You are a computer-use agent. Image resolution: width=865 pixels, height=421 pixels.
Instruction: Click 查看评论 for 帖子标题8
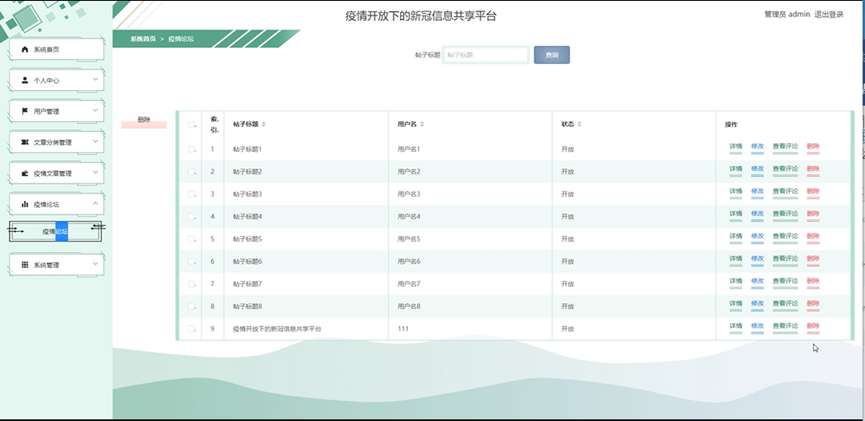(785, 304)
